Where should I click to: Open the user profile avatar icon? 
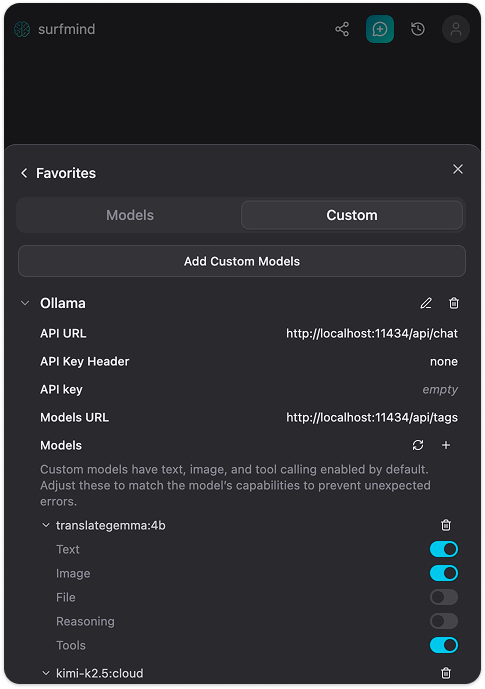point(456,29)
